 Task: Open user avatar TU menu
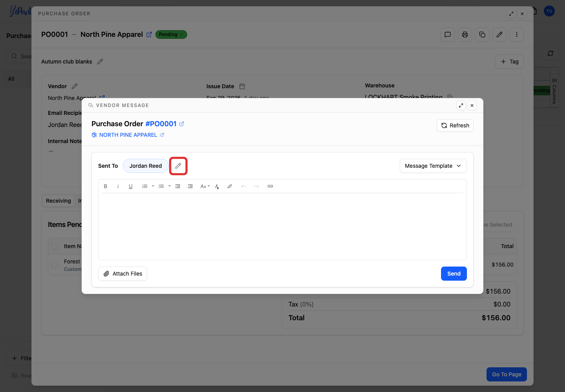click(x=549, y=11)
